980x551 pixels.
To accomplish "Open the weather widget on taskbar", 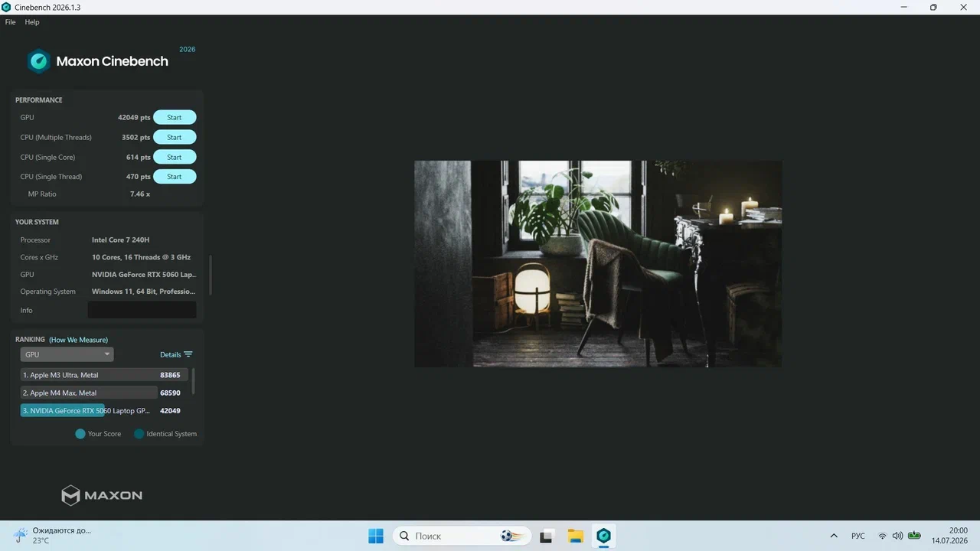I will pos(52,535).
